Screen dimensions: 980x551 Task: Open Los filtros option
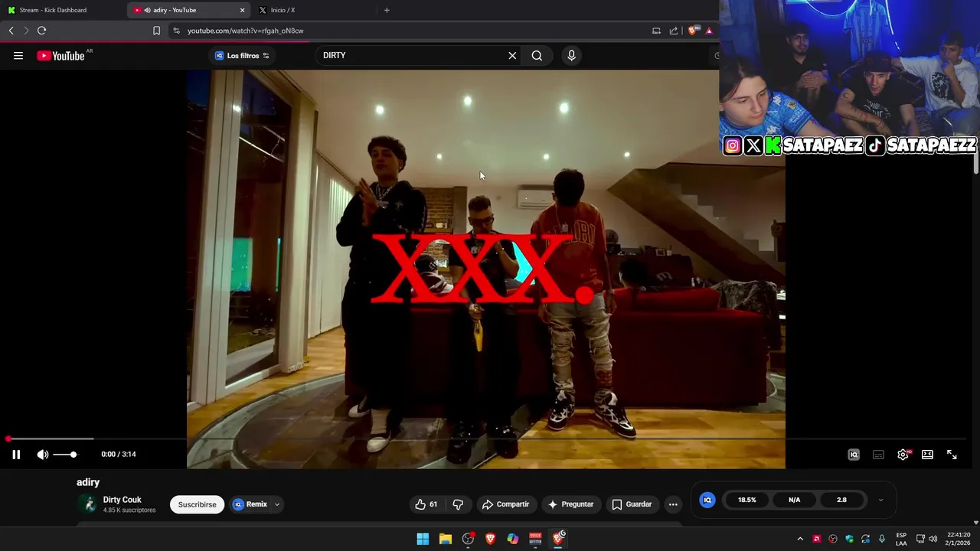(x=242, y=55)
